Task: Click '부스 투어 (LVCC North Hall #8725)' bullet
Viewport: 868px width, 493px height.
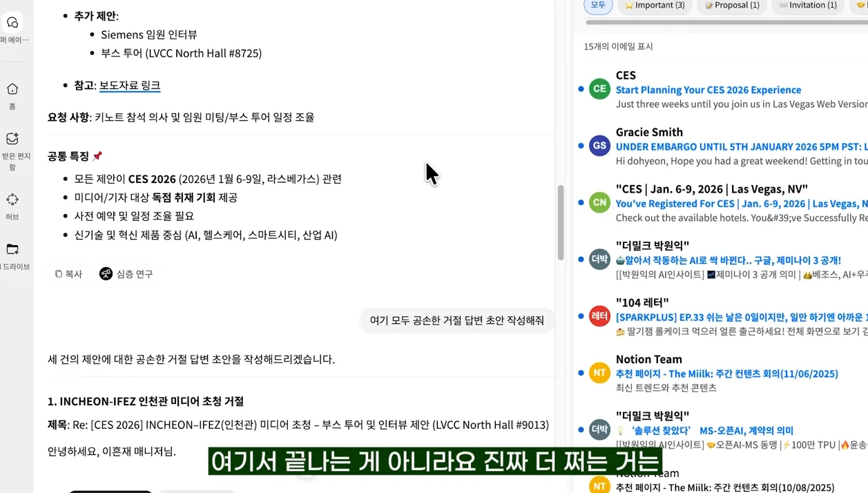Action: [181, 53]
